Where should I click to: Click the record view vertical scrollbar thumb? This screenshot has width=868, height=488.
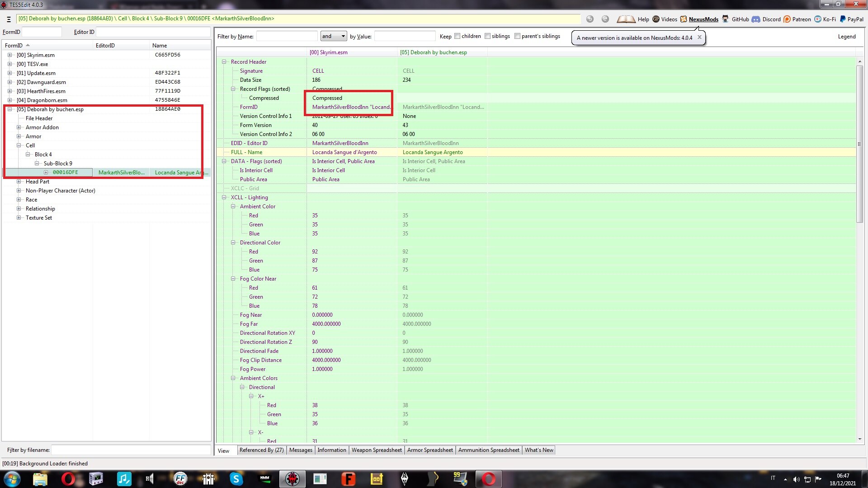tap(859, 144)
